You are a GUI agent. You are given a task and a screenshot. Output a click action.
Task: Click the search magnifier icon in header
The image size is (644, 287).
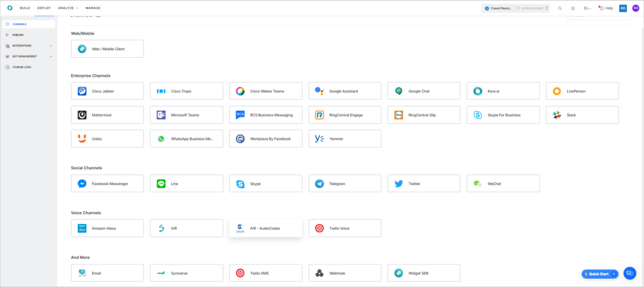click(x=560, y=8)
